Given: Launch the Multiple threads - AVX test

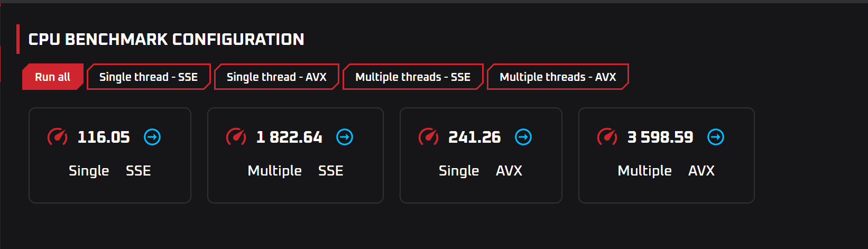Looking at the screenshot, I should (558, 77).
